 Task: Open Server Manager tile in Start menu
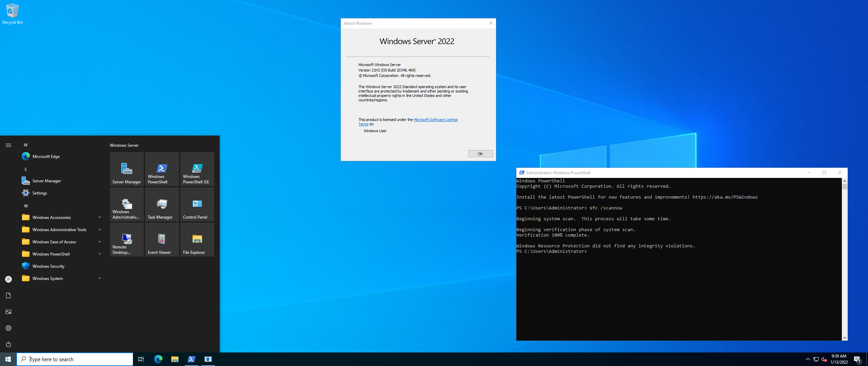[127, 169]
